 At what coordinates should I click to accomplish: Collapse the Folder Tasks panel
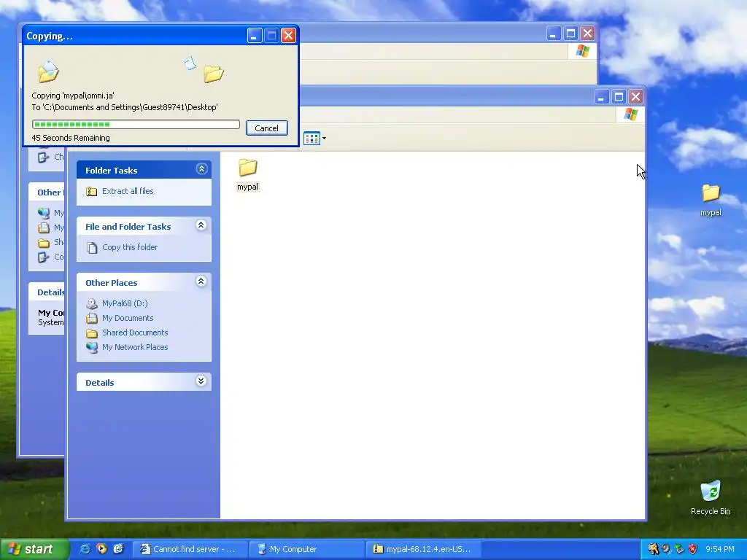click(x=201, y=169)
